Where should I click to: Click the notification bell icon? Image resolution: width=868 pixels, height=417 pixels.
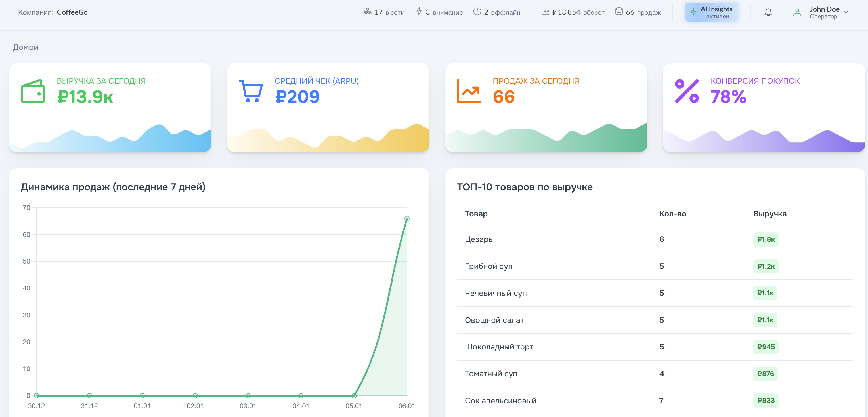point(768,12)
